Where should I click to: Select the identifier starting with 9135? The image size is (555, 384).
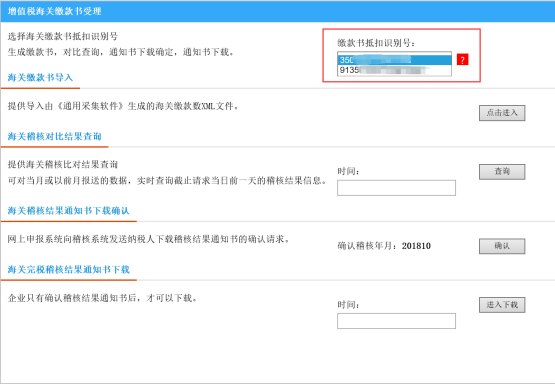click(x=395, y=70)
